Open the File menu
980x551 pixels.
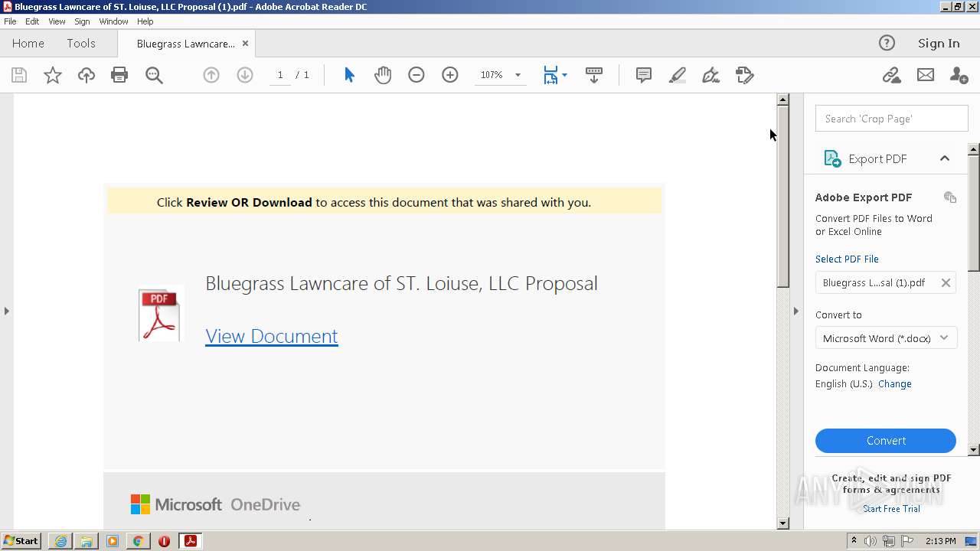coord(10,21)
